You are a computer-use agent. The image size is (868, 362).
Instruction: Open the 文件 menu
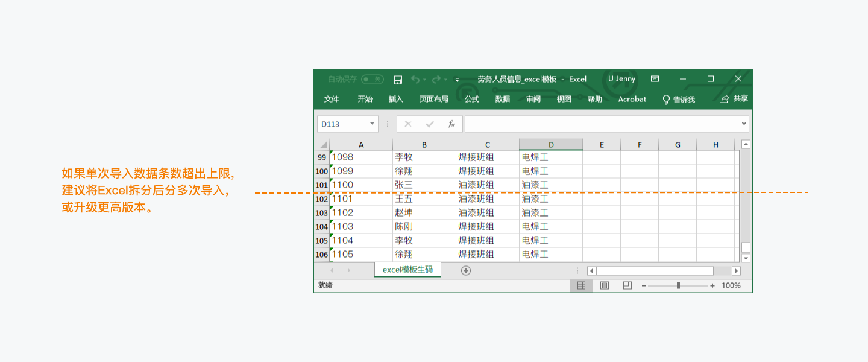[x=332, y=99]
